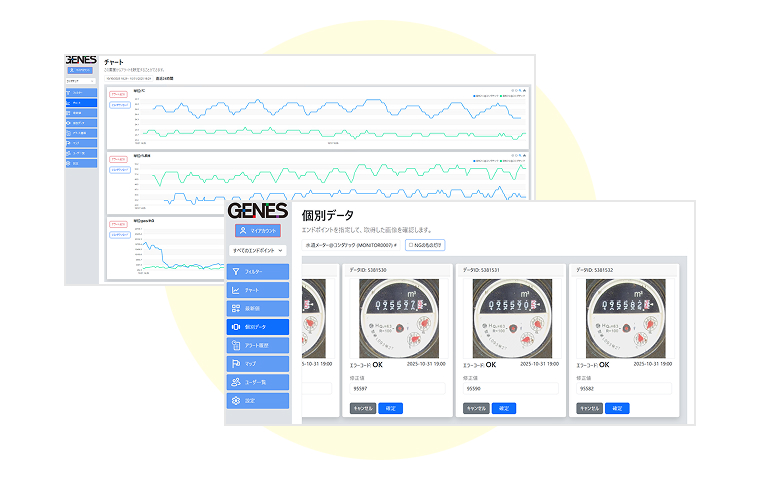Expand endpoint dropdown in the back chart window
This screenshot has height=480, width=760.
82,81
